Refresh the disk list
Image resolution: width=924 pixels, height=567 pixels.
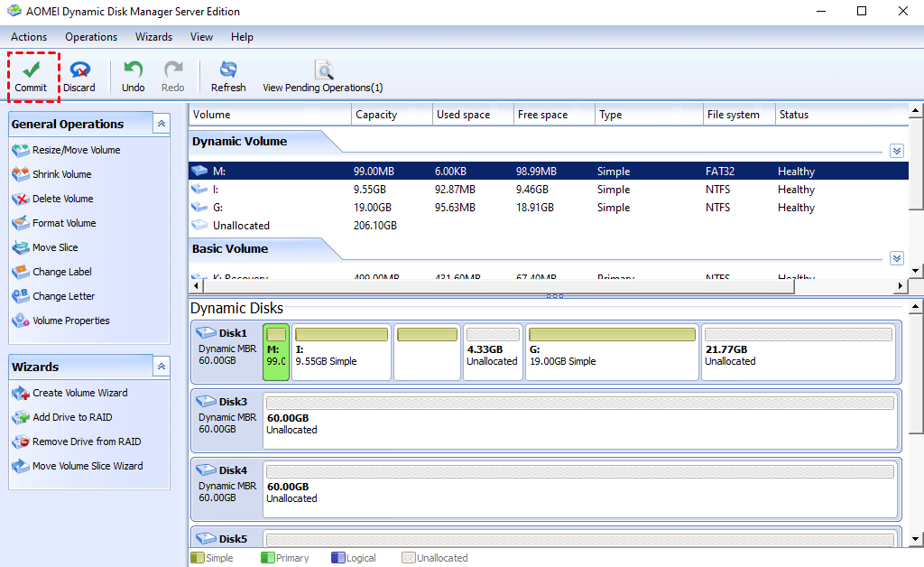(228, 78)
